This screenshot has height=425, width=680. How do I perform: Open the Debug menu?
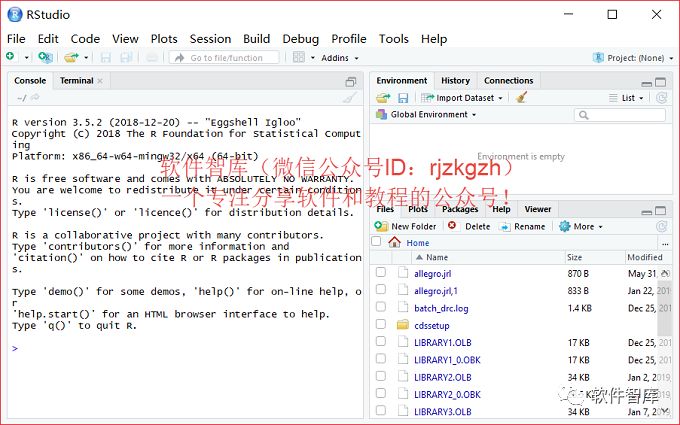pos(301,39)
